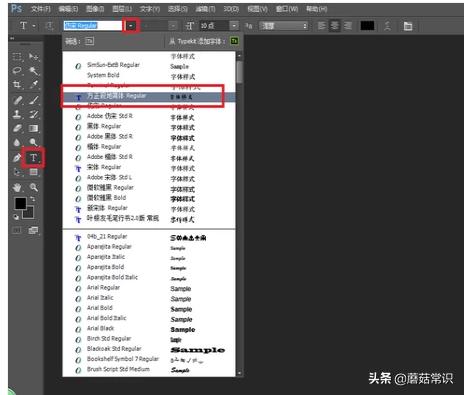The image size is (464, 395).
Task: Select the Eyedropper tool
Action: tap(33, 85)
